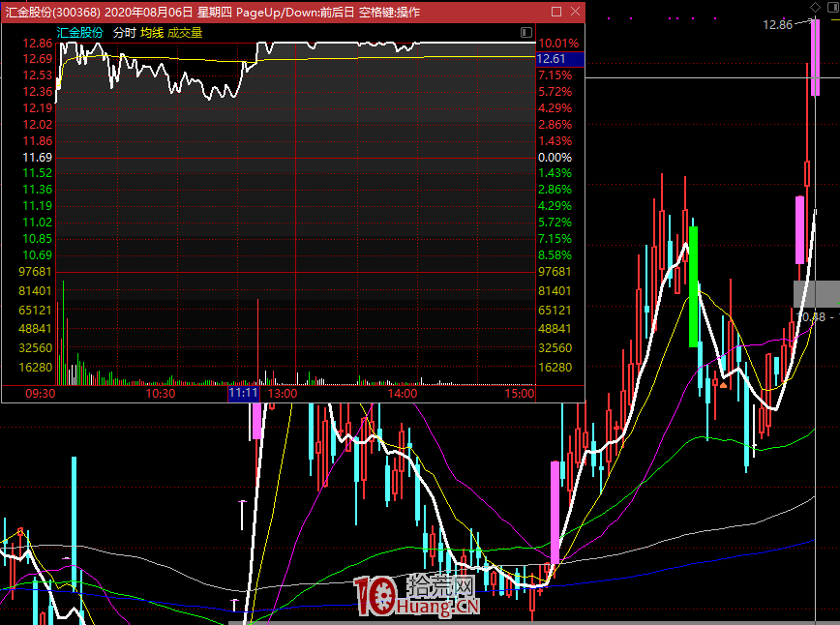Viewport: 840px width, 625px height.
Task: Click the orange triangle marker on the K-line chart
Action: click(x=723, y=385)
